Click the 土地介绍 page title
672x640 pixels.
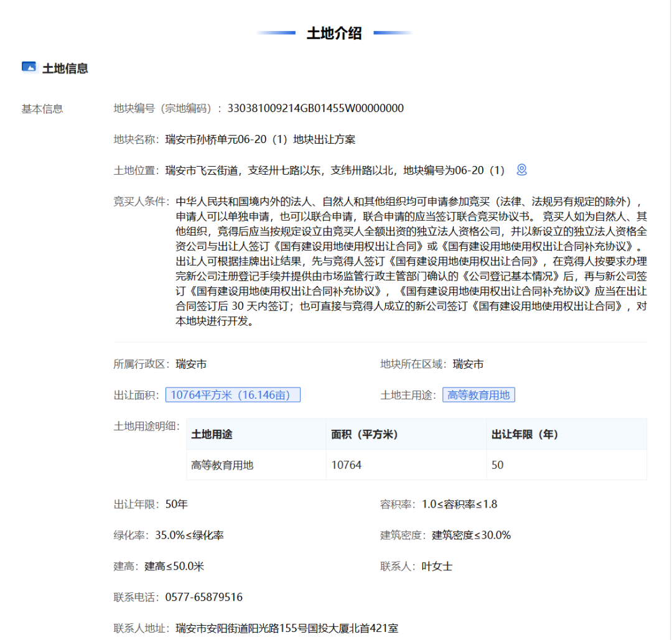(x=334, y=34)
